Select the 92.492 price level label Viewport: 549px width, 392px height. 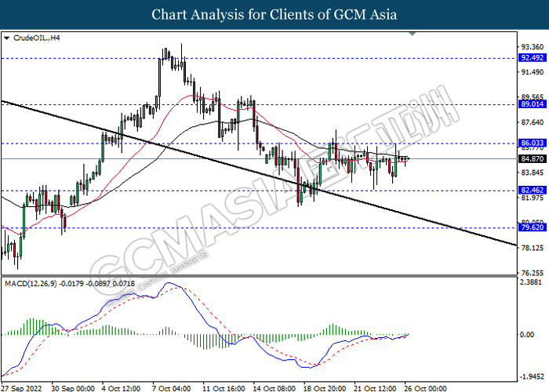(533, 58)
